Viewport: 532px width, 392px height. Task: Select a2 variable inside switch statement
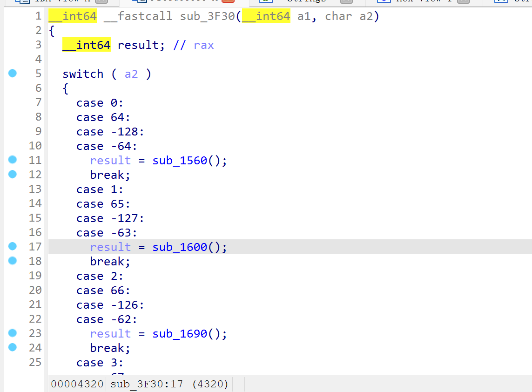click(x=131, y=74)
